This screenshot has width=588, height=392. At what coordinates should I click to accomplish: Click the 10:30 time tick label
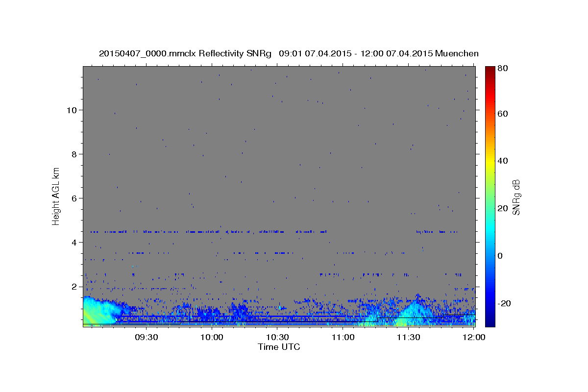pos(277,337)
